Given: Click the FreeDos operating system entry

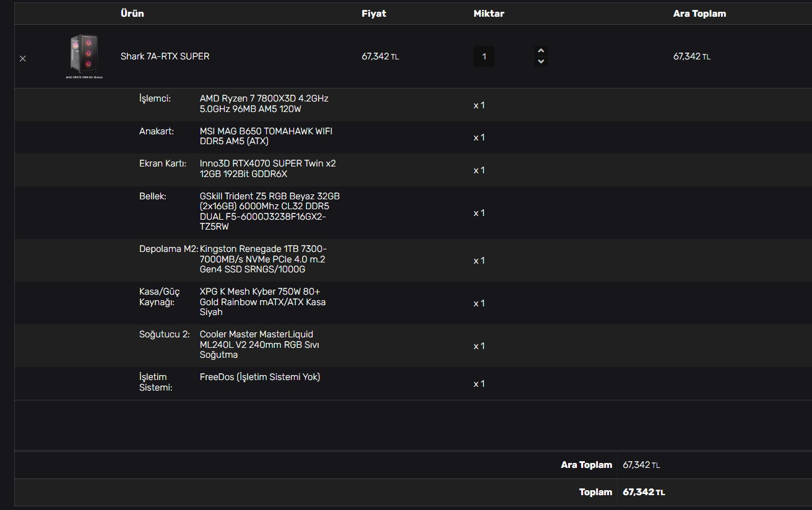Looking at the screenshot, I should click(x=259, y=377).
